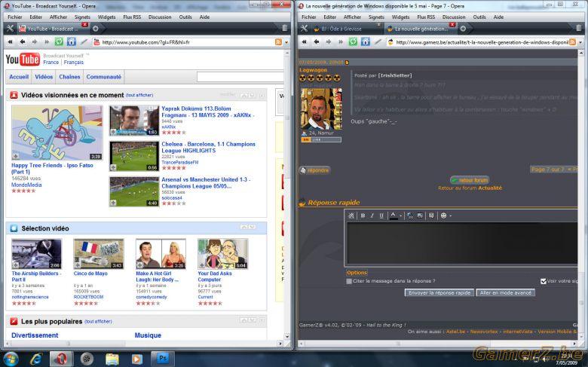588x367 pixels.
Task: Toggle underline in the quick reply editor
Action: (x=381, y=216)
